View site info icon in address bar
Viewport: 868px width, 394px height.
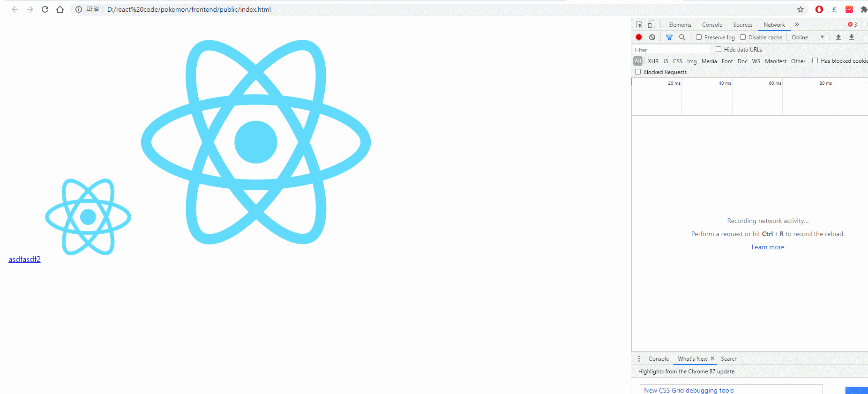[x=79, y=9]
